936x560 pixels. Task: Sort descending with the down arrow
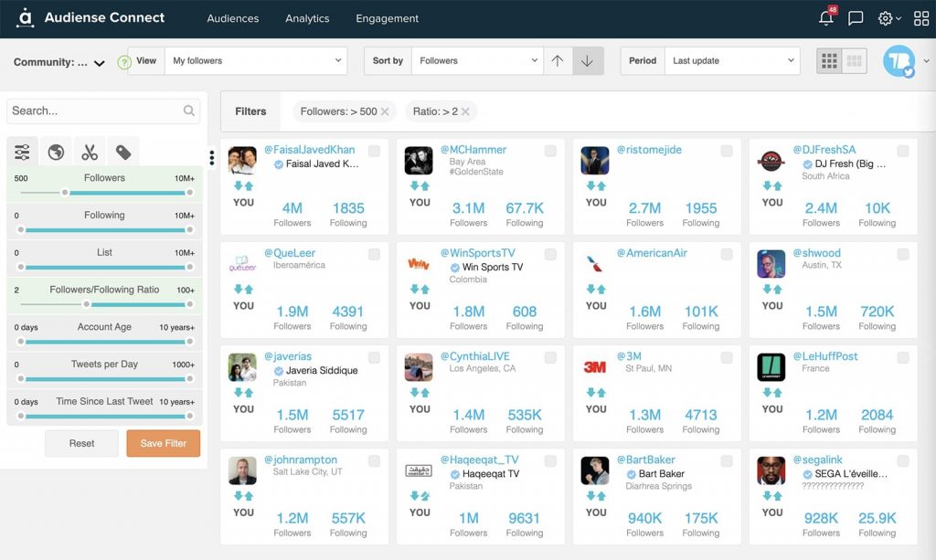(x=588, y=61)
